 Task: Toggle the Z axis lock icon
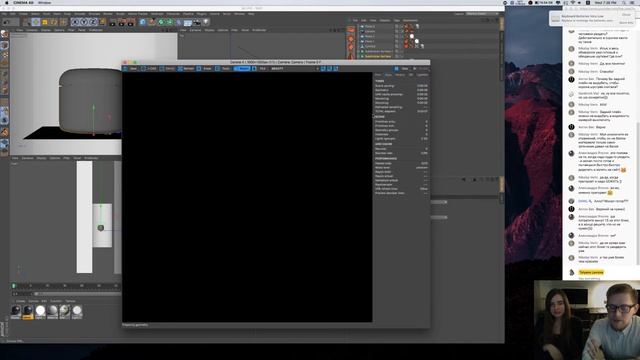coord(93,22)
